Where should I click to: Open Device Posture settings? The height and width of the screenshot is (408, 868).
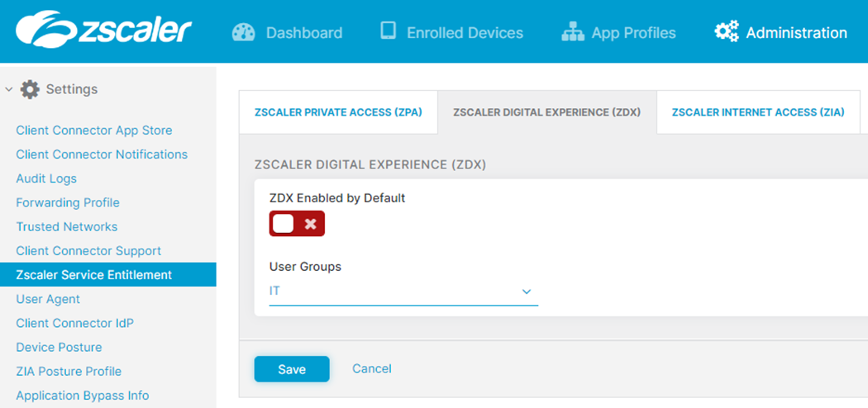pos(59,347)
